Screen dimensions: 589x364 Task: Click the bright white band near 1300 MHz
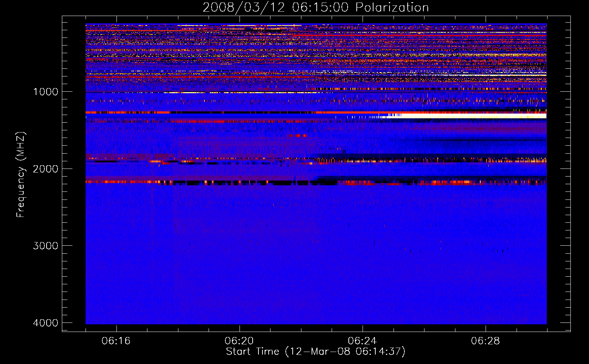pyautogui.click(x=466, y=116)
